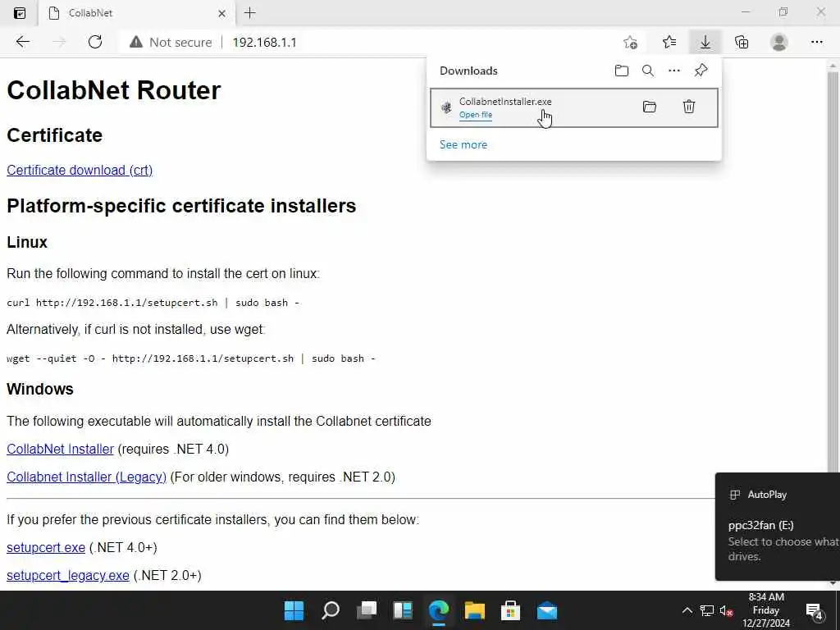Open Mail app from taskbar
This screenshot has width=840, height=630.
coord(547,610)
